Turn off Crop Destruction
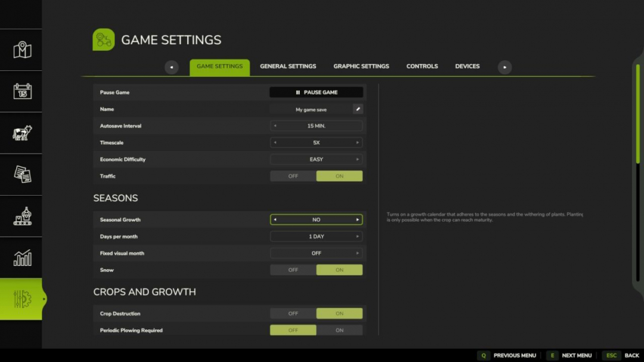 pyautogui.click(x=293, y=313)
